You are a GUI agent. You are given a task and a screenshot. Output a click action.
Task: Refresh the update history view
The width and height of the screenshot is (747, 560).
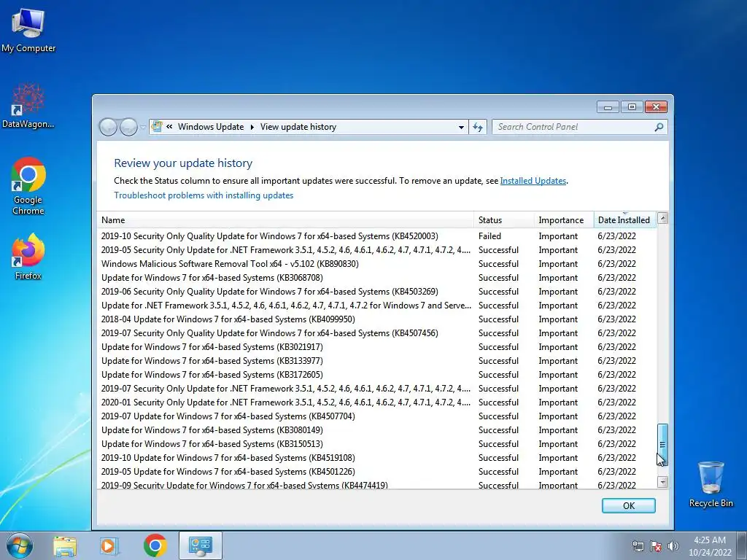pos(477,127)
